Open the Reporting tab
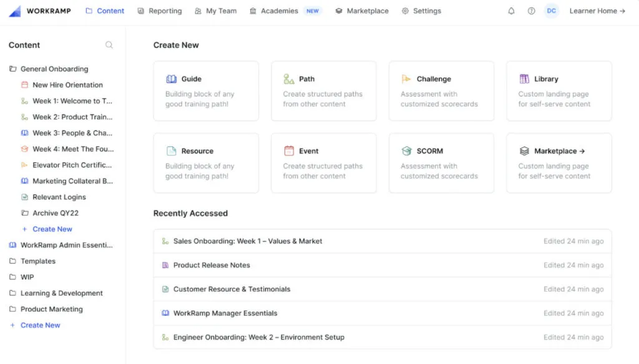639x364 pixels. 160,11
